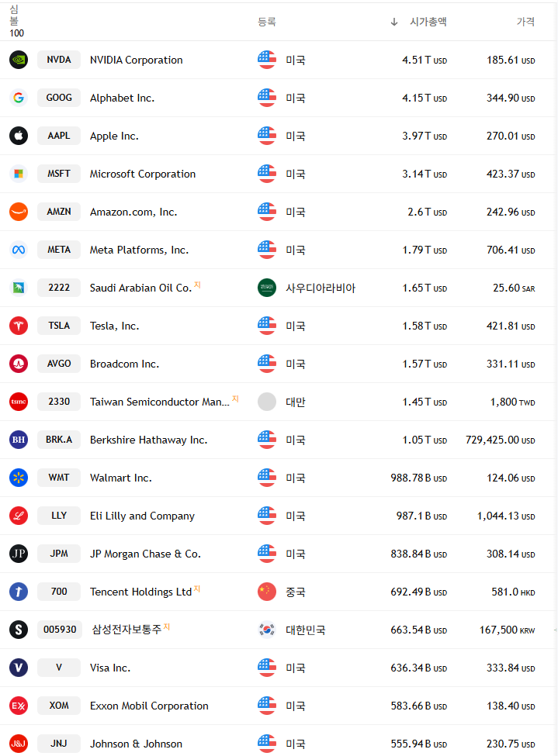Click the 가격 column header

point(525,22)
